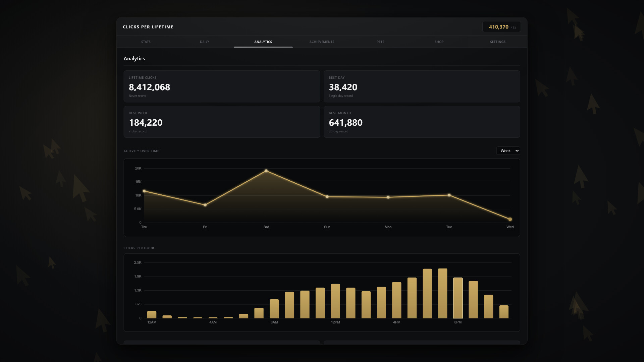Open the Stats tab
Image resolution: width=644 pixels, height=362 pixels.
click(x=146, y=42)
